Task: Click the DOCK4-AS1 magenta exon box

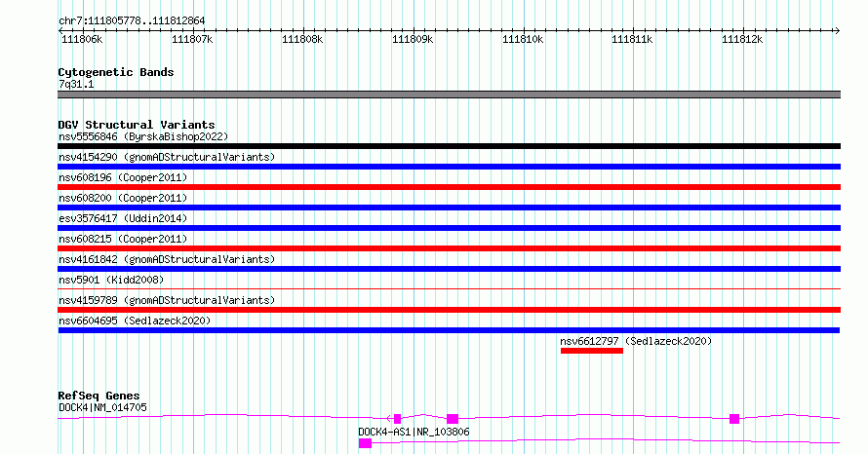Action: 365,443
